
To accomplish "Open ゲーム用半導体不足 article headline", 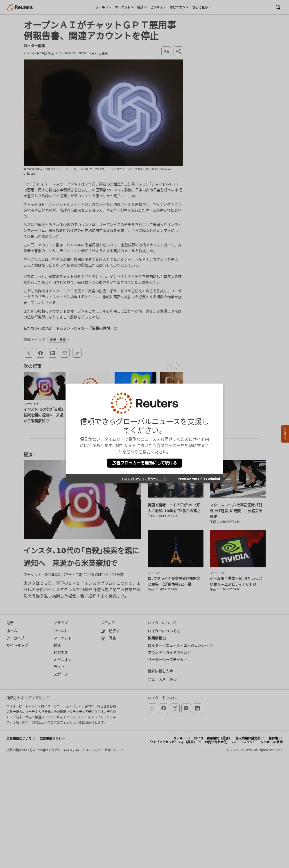I will (236, 581).
